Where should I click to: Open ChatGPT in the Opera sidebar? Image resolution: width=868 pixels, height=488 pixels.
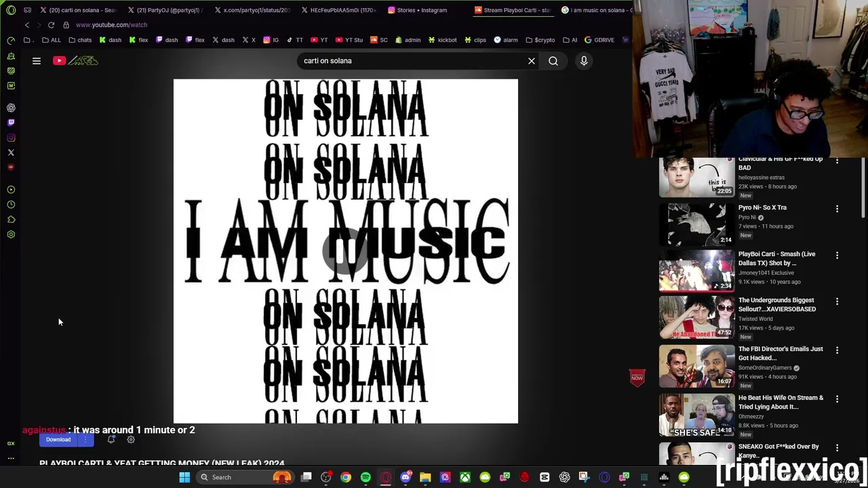(11, 108)
